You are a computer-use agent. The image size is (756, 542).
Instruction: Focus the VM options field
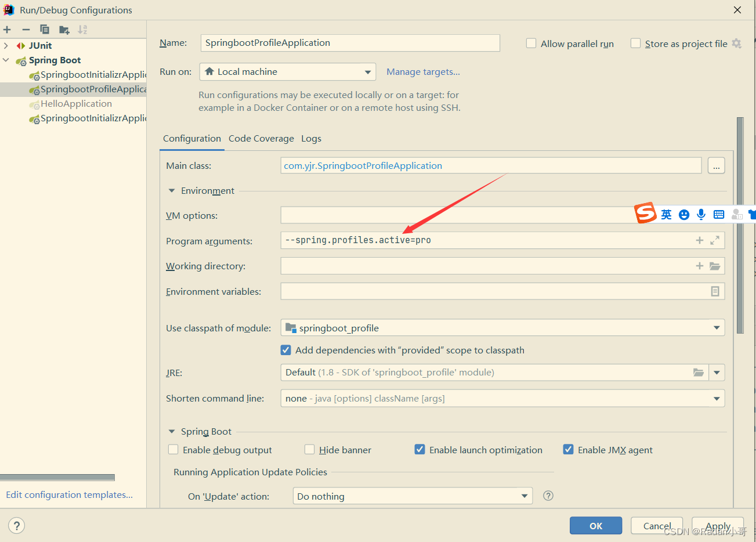(x=502, y=215)
